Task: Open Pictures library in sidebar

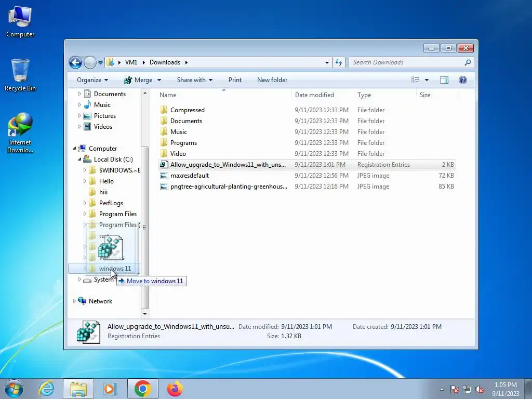Action: pyautogui.click(x=100, y=116)
